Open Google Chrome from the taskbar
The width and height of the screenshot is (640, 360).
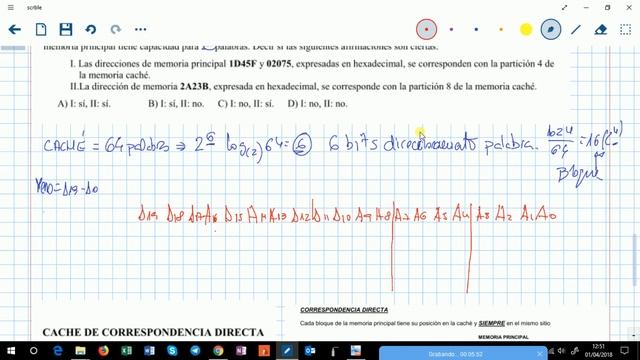point(218,351)
